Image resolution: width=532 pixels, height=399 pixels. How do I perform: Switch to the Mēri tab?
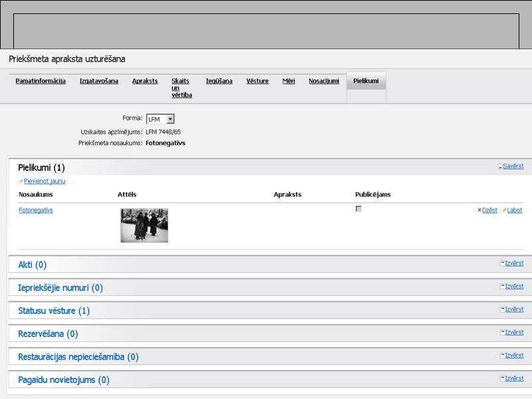(289, 80)
